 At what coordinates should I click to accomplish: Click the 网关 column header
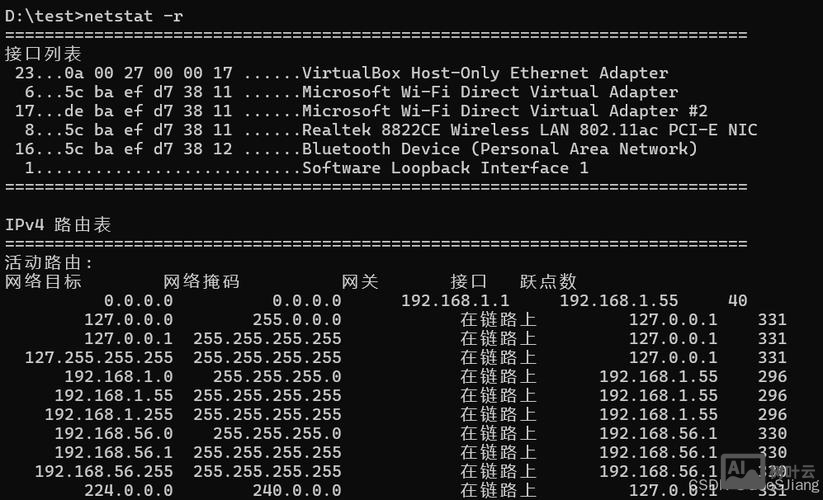click(360, 282)
